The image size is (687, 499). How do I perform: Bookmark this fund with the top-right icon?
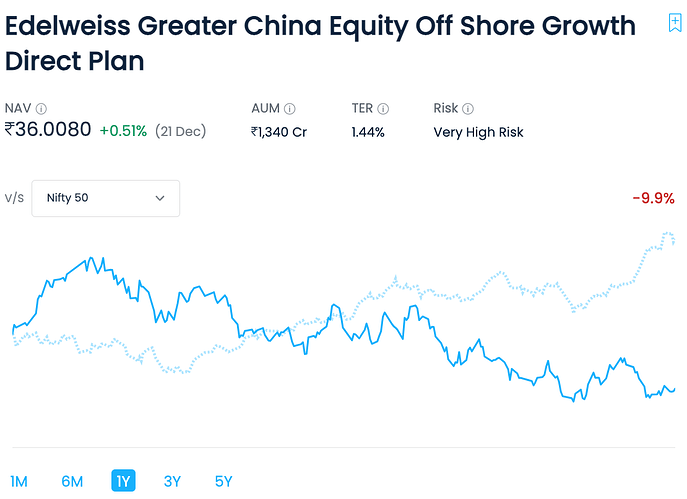674,23
